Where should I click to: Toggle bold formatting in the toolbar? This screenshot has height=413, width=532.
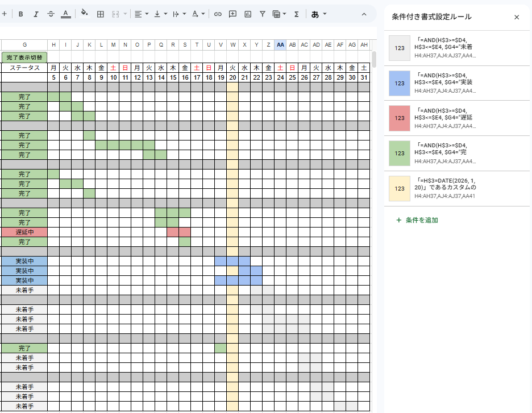pyautogui.click(x=21, y=14)
